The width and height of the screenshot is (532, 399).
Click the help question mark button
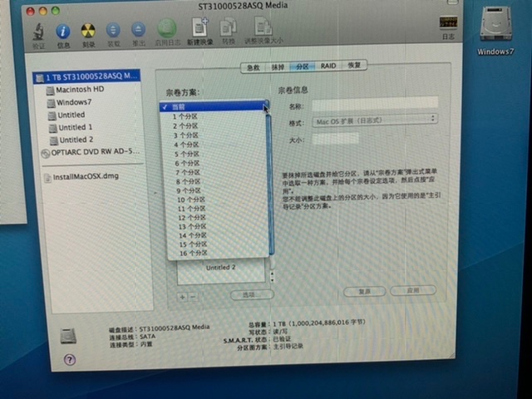70,360
